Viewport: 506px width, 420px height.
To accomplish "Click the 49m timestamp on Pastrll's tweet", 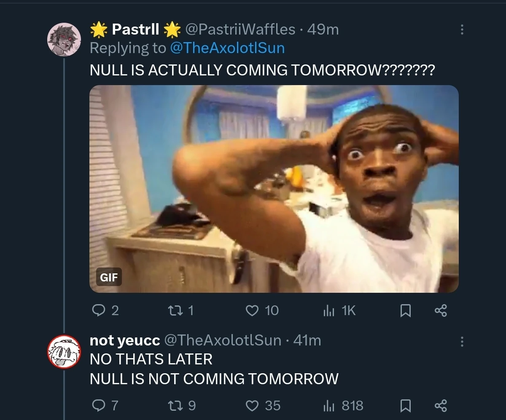I will pyautogui.click(x=322, y=29).
